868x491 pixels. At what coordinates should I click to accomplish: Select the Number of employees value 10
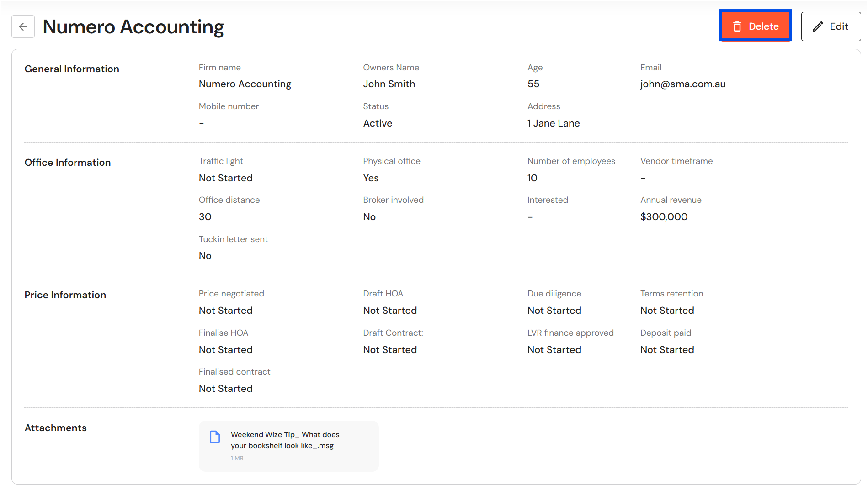532,178
